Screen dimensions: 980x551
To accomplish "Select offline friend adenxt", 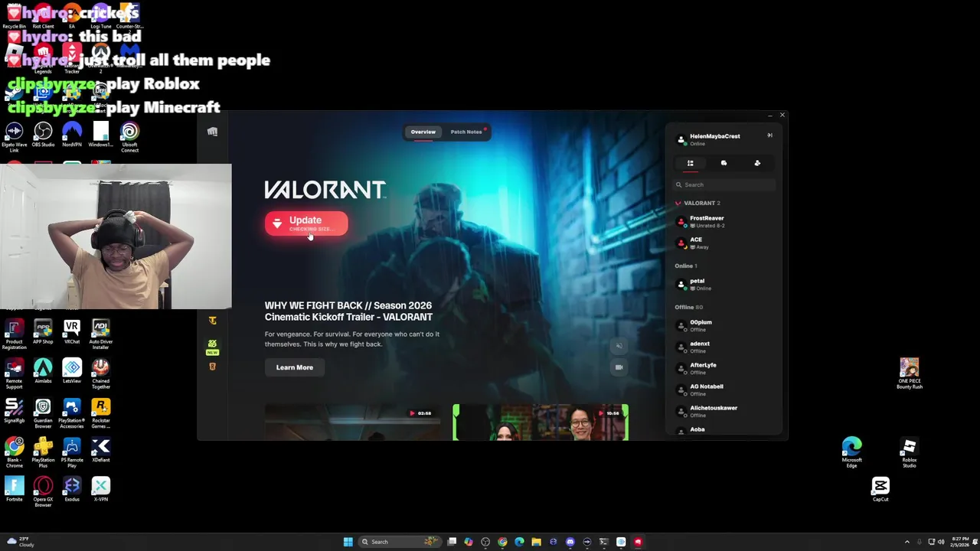I will 725,347.
